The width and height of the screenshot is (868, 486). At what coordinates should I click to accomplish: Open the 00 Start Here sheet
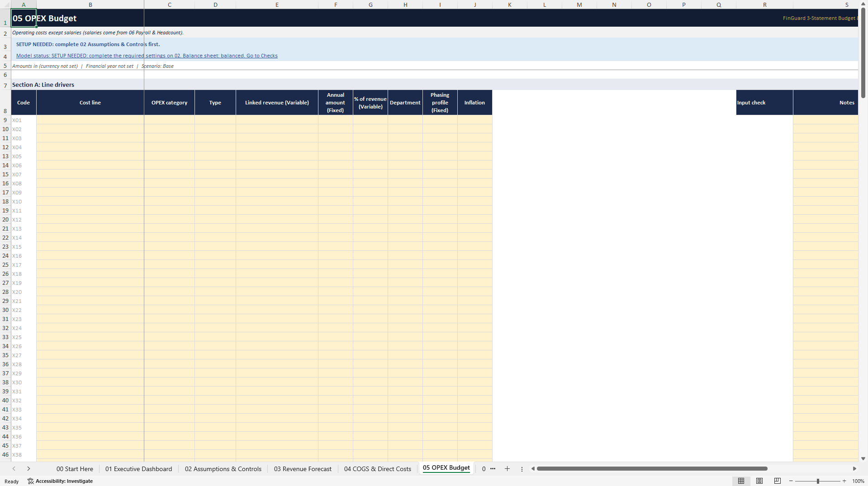pyautogui.click(x=75, y=469)
